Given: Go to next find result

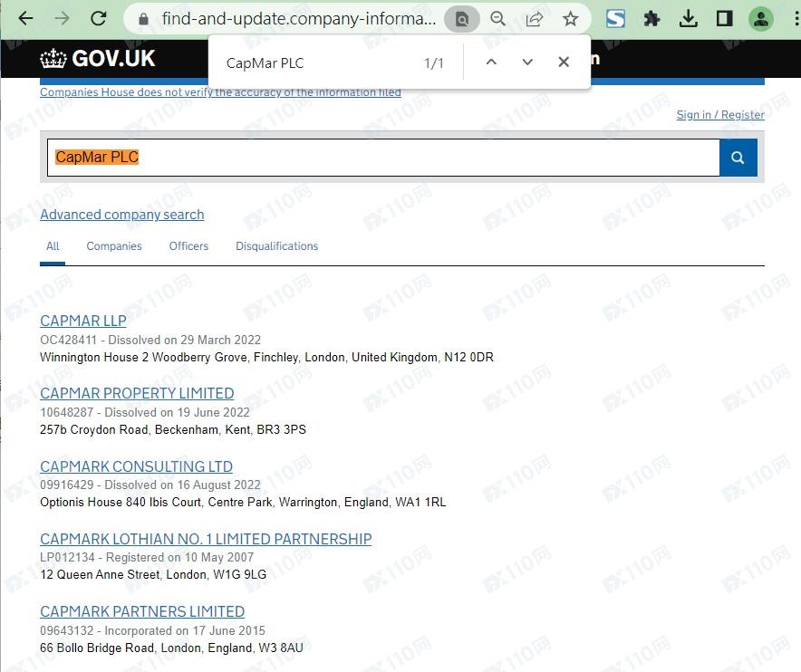Looking at the screenshot, I should pos(527,62).
